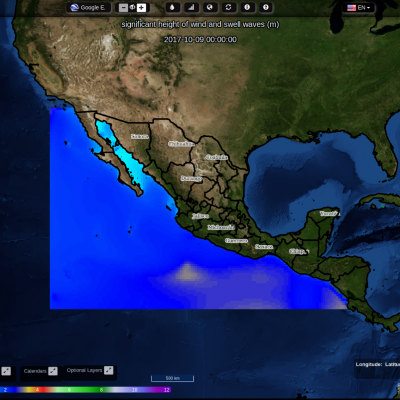Click the date text '2017-10-09 00:00:00'
Image resolution: width=400 pixels, height=400 pixels.
click(x=200, y=40)
